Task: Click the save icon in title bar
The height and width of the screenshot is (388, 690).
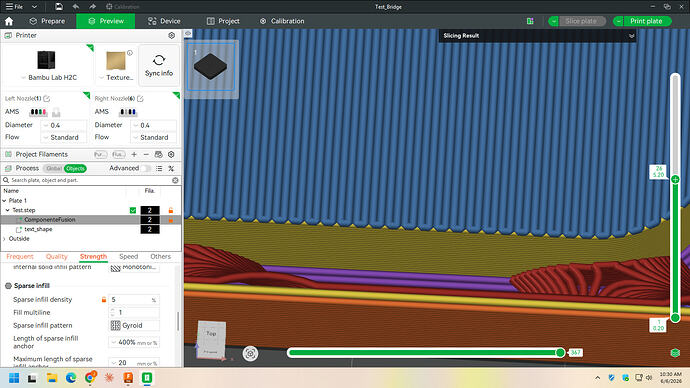Action: coord(59,7)
